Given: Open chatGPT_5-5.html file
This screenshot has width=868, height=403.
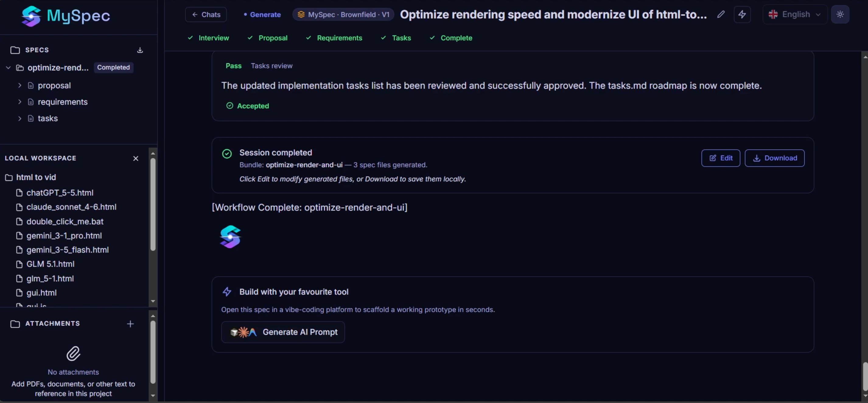Looking at the screenshot, I should [x=60, y=193].
